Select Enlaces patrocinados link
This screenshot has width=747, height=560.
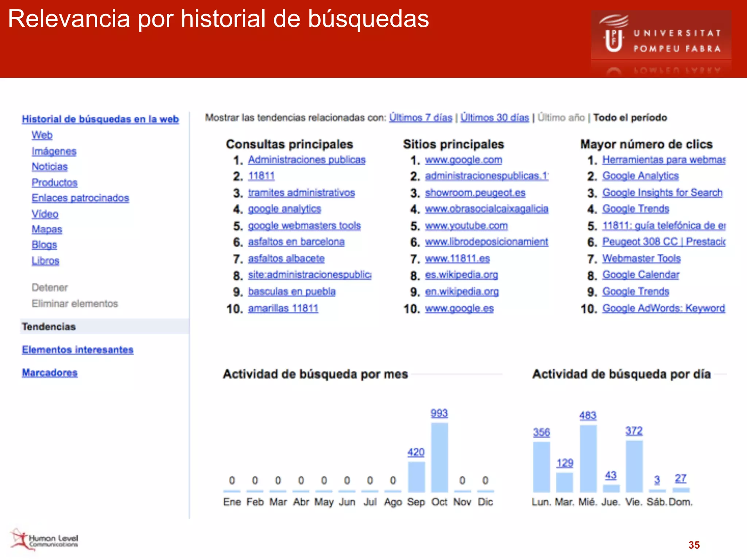coord(80,198)
